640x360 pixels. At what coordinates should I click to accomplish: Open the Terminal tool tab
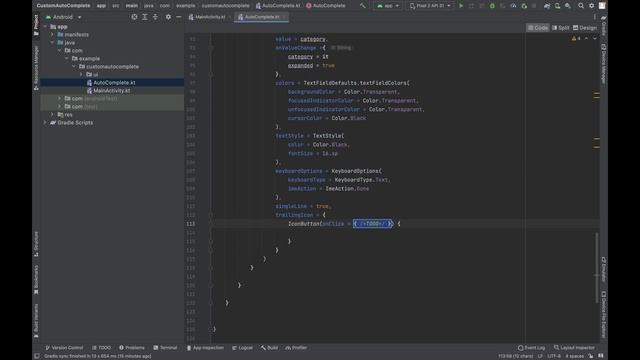click(165, 348)
